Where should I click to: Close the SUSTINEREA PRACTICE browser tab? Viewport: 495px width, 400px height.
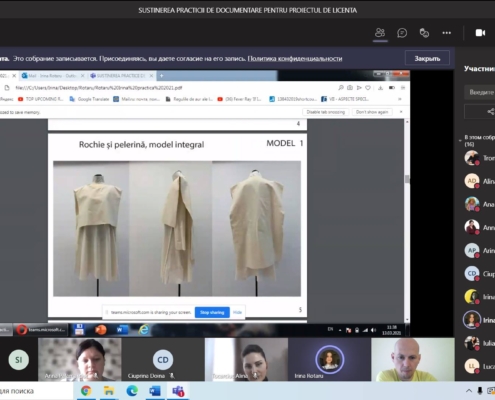coord(151,76)
